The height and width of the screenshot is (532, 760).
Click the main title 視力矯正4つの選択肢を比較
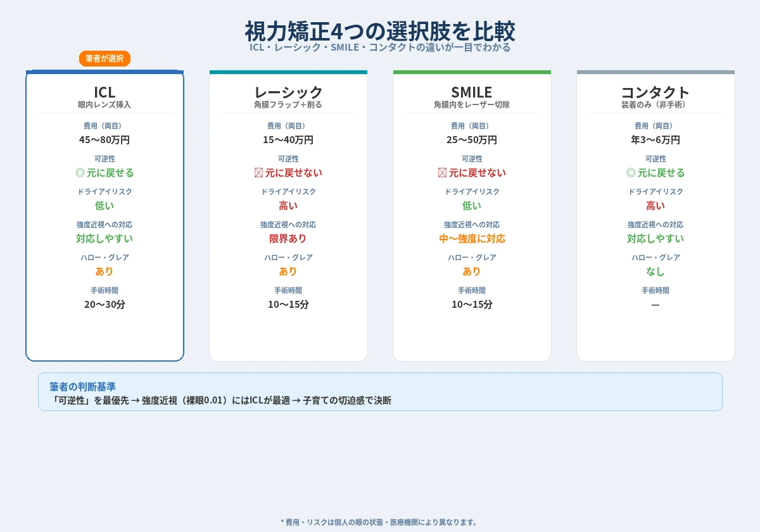pyautogui.click(x=380, y=30)
